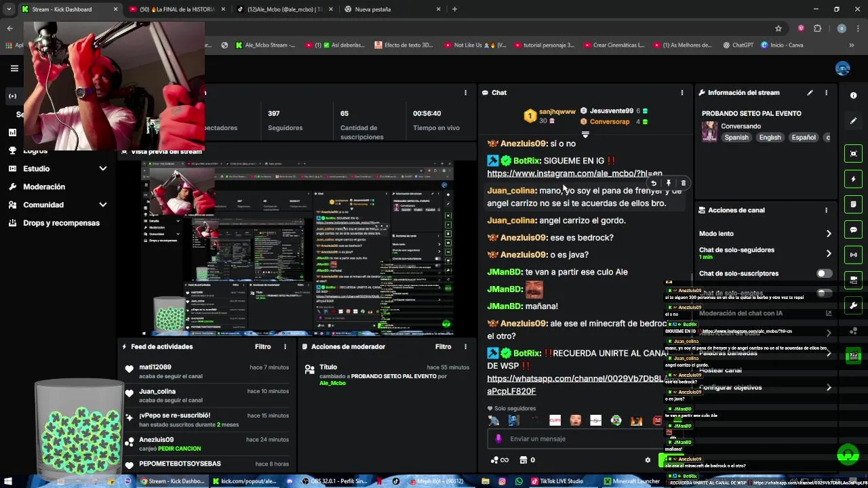The height and width of the screenshot is (488, 868).
Task: Open session stats panel three-dot menu
Action: tap(465, 93)
